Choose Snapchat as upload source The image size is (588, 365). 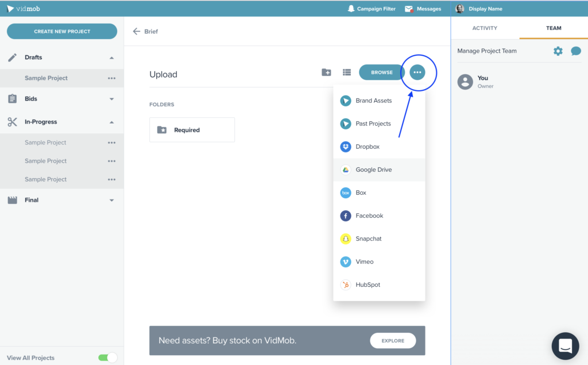379,239
